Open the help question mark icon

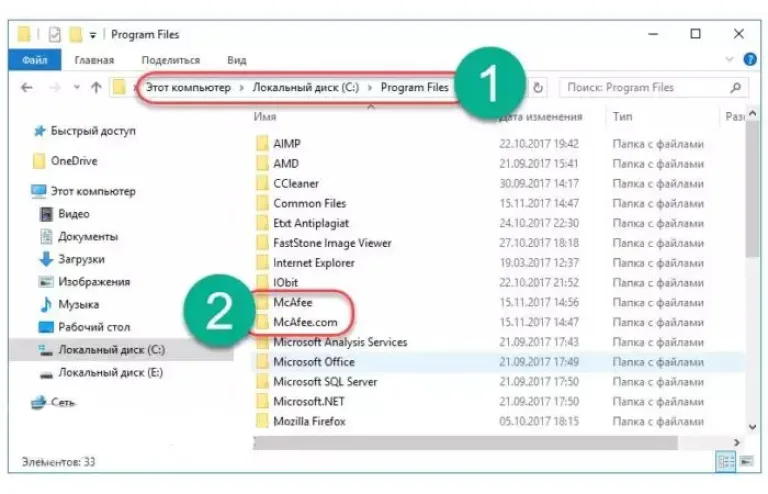pyautogui.click(x=750, y=59)
